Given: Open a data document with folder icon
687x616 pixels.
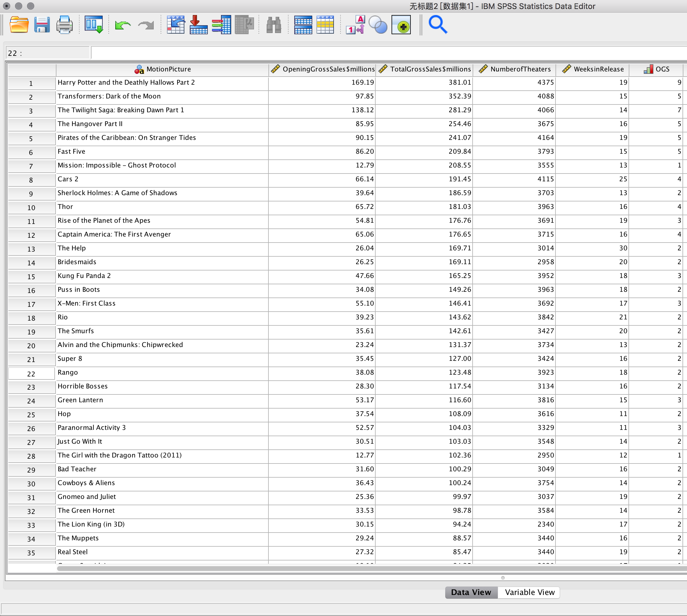Looking at the screenshot, I should coord(19,25).
